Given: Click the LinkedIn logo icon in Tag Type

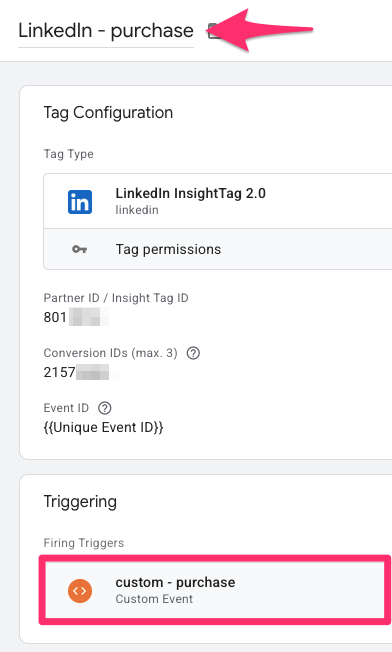Looking at the screenshot, I should coord(80,202).
